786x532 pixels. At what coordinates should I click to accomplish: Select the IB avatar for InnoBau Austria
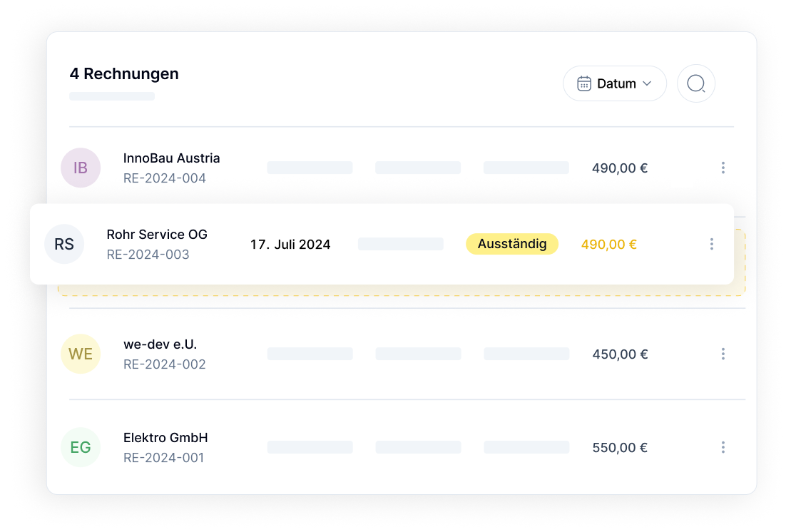pyautogui.click(x=81, y=168)
